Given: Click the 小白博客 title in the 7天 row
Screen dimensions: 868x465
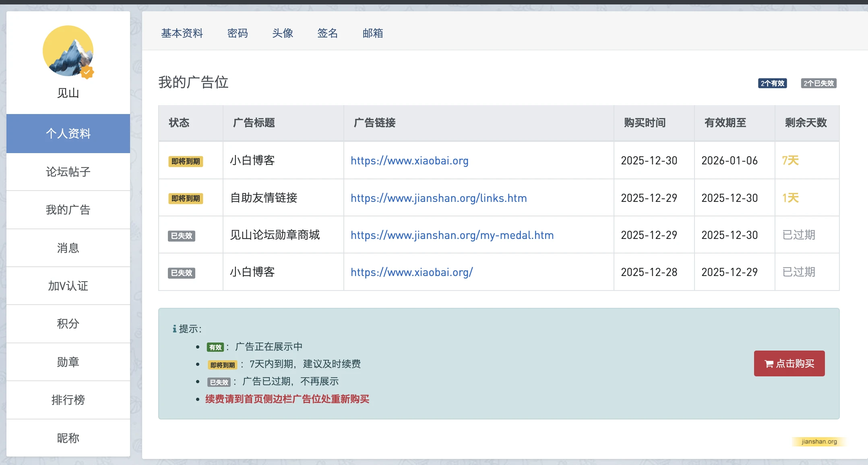Looking at the screenshot, I should tap(252, 160).
